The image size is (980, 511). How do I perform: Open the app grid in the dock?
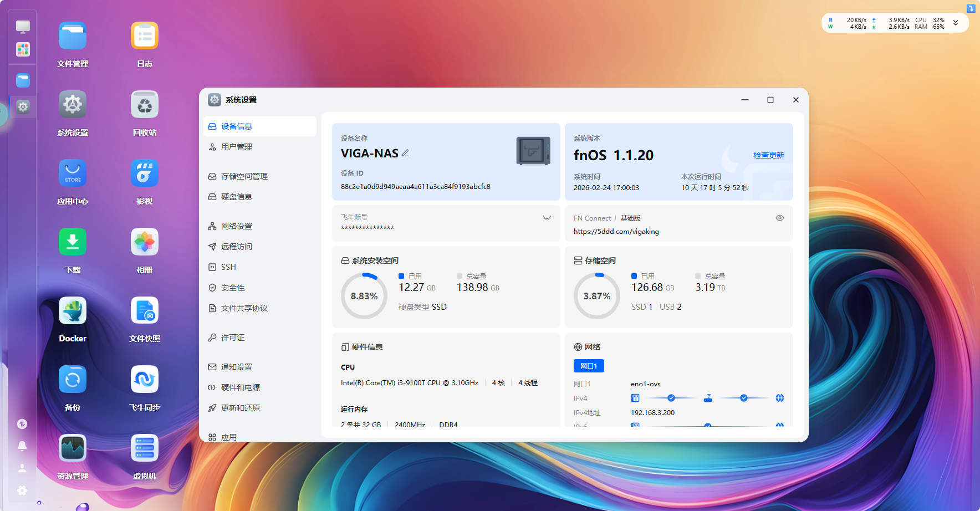tap(23, 50)
